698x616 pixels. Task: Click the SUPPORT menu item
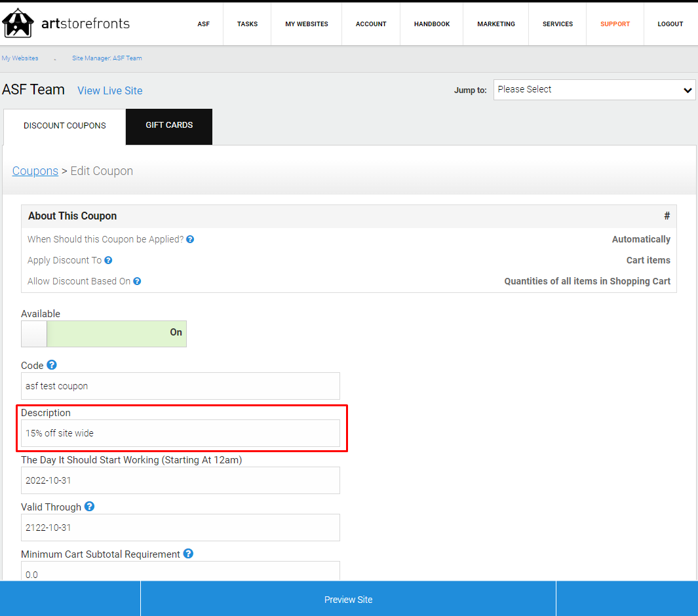click(x=615, y=24)
